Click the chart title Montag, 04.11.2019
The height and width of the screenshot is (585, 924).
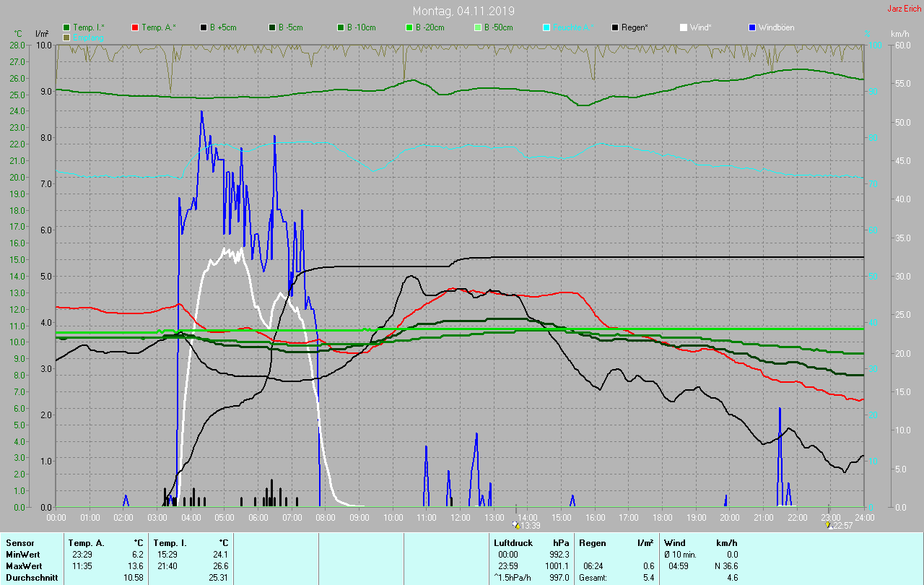(462, 11)
